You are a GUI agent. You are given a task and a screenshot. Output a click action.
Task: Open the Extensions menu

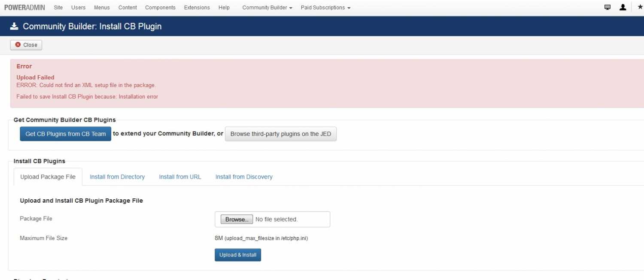tap(197, 7)
